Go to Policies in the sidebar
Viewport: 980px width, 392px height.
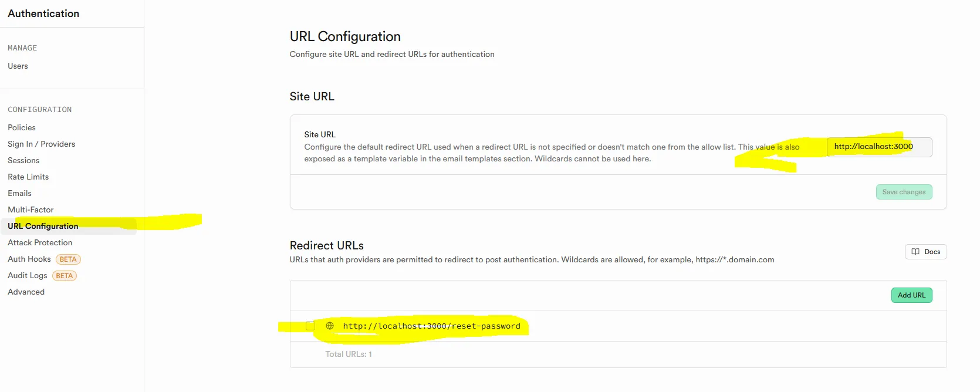click(x=22, y=127)
